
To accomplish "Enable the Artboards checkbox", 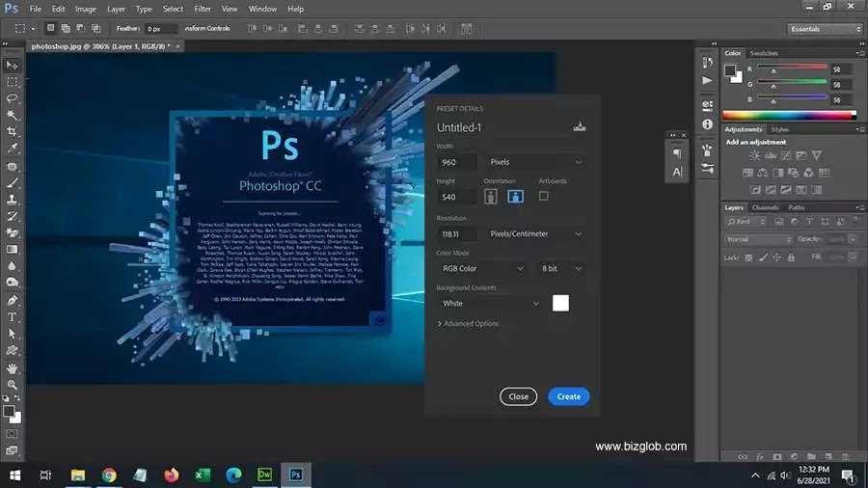I will pyautogui.click(x=544, y=196).
